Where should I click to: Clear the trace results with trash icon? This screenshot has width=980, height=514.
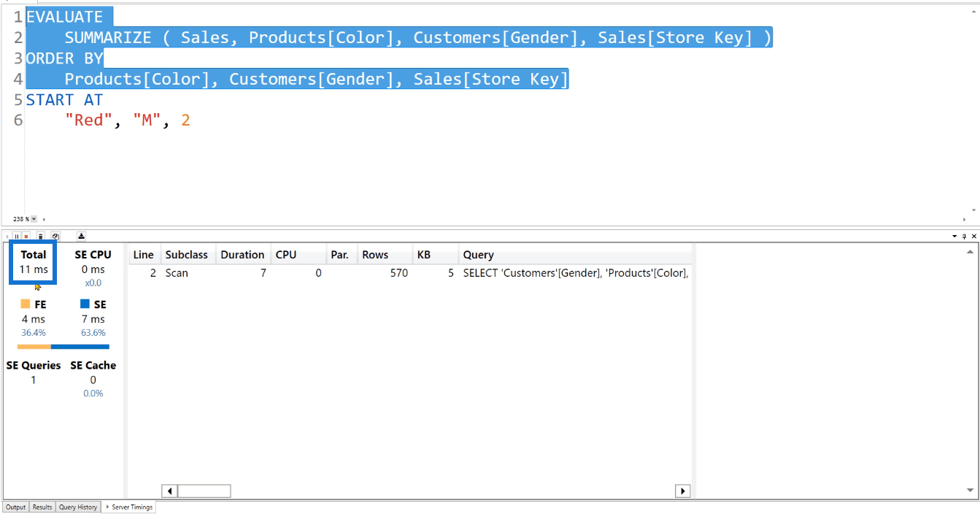40,237
